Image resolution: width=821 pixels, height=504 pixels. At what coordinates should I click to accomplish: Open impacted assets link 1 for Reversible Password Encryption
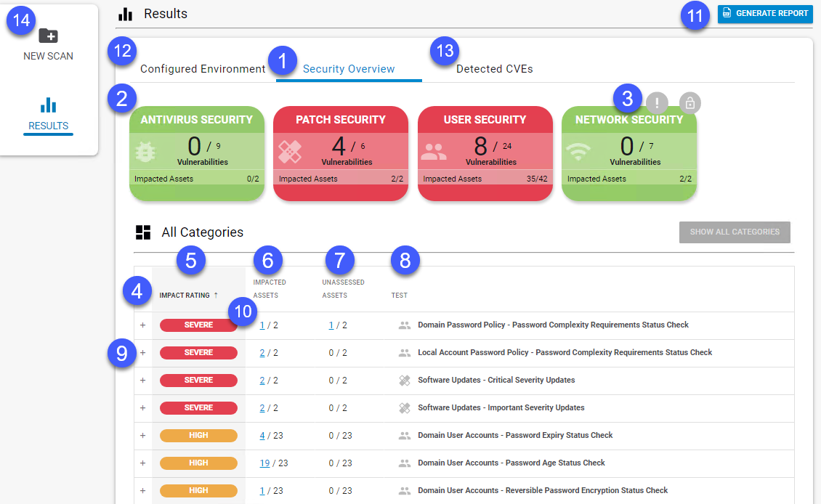262,491
